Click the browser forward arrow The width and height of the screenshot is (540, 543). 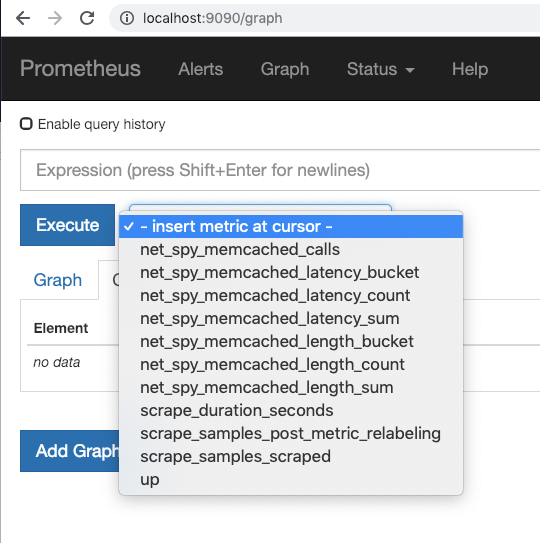click(x=55, y=18)
